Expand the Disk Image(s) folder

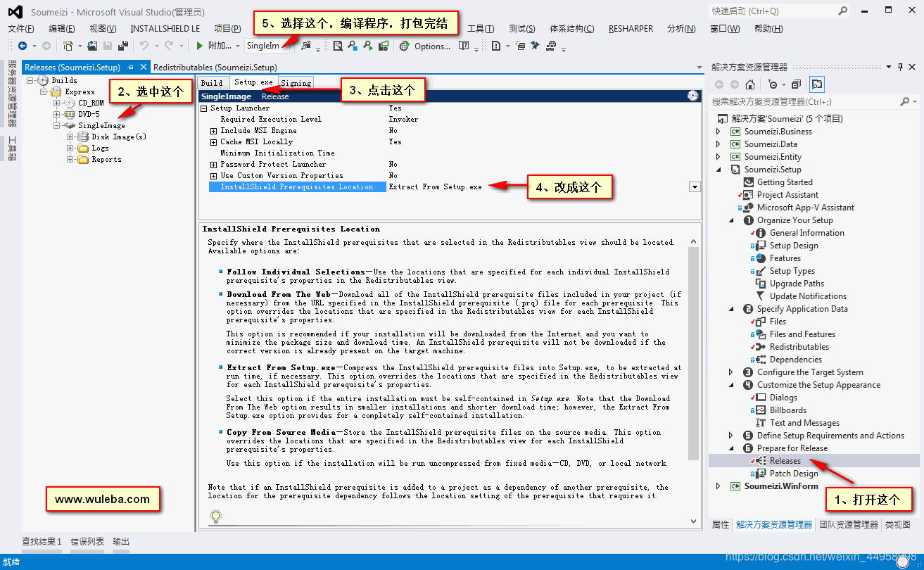[70, 137]
